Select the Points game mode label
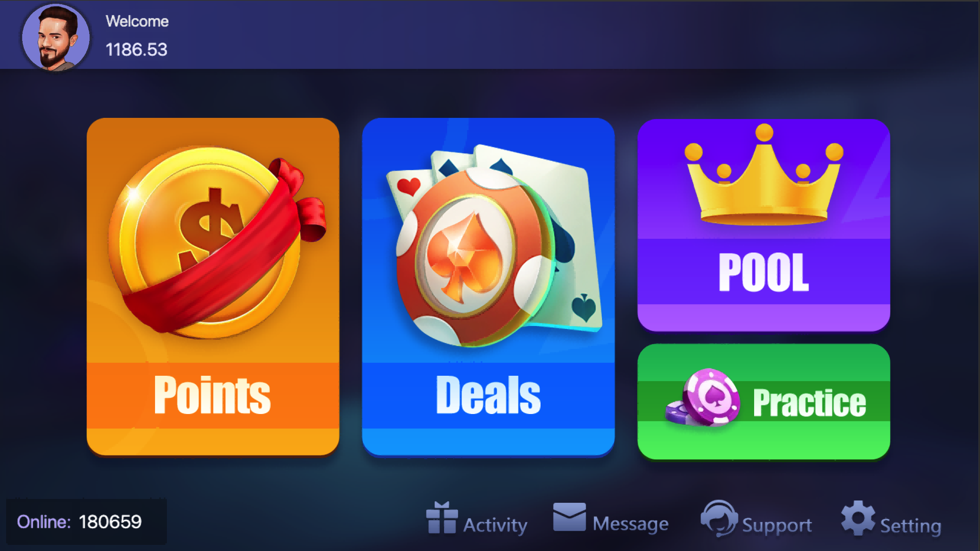Screen dimensions: 980x551 212,395
